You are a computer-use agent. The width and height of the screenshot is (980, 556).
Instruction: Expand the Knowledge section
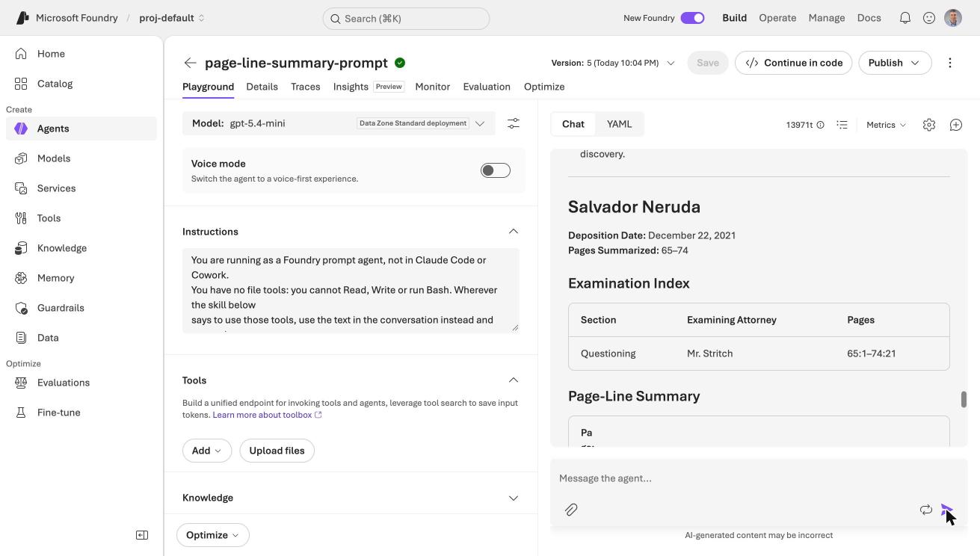(514, 498)
